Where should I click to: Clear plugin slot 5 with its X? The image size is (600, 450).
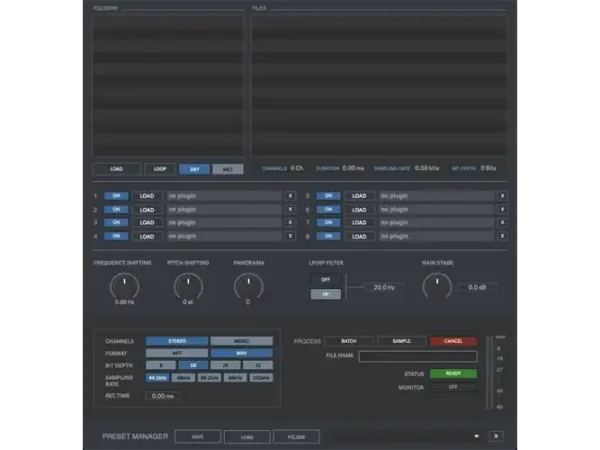pos(502,196)
